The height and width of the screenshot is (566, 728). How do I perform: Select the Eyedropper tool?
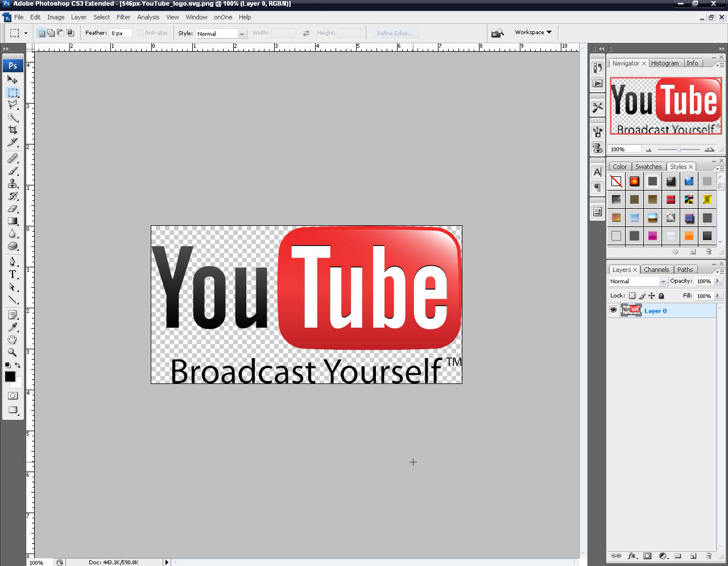pyautogui.click(x=13, y=327)
